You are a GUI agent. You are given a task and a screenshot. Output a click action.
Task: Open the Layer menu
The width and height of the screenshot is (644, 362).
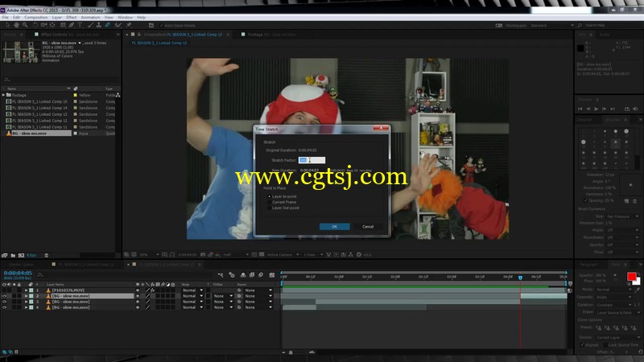56,18
